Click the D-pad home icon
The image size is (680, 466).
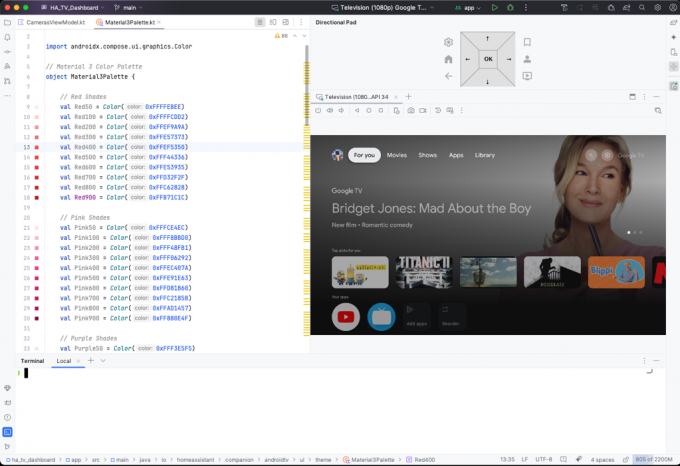[x=448, y=59]
